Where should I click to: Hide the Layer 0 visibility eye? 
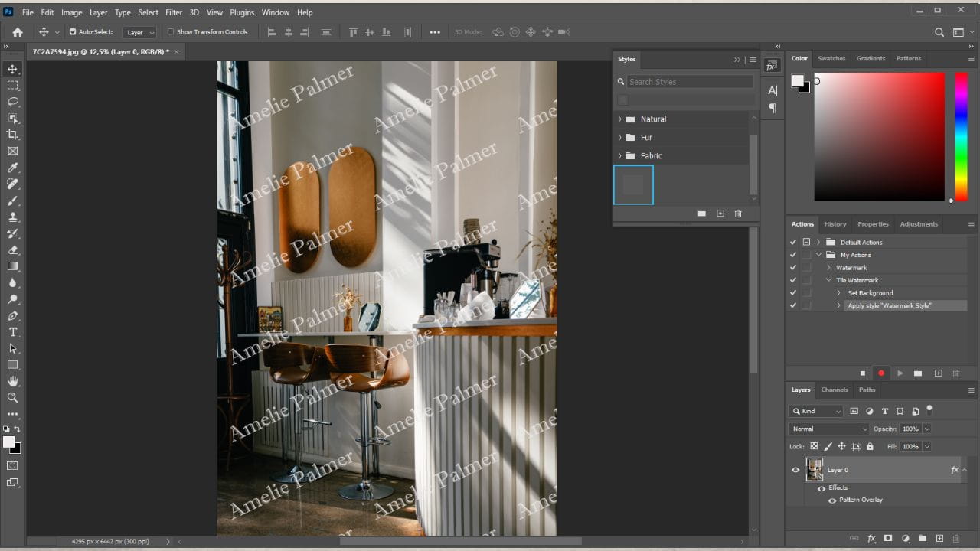[x=795, y=470]
